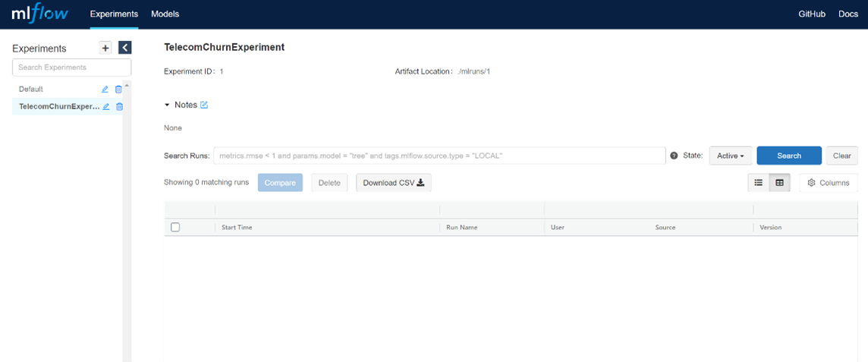Sort by User column header

[558, 228]
